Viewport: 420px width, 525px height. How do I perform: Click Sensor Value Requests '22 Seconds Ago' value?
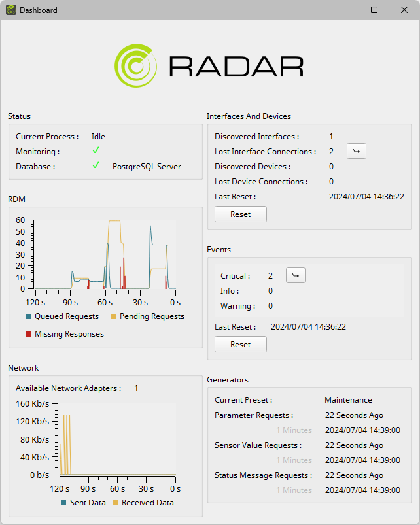[354, 445]
